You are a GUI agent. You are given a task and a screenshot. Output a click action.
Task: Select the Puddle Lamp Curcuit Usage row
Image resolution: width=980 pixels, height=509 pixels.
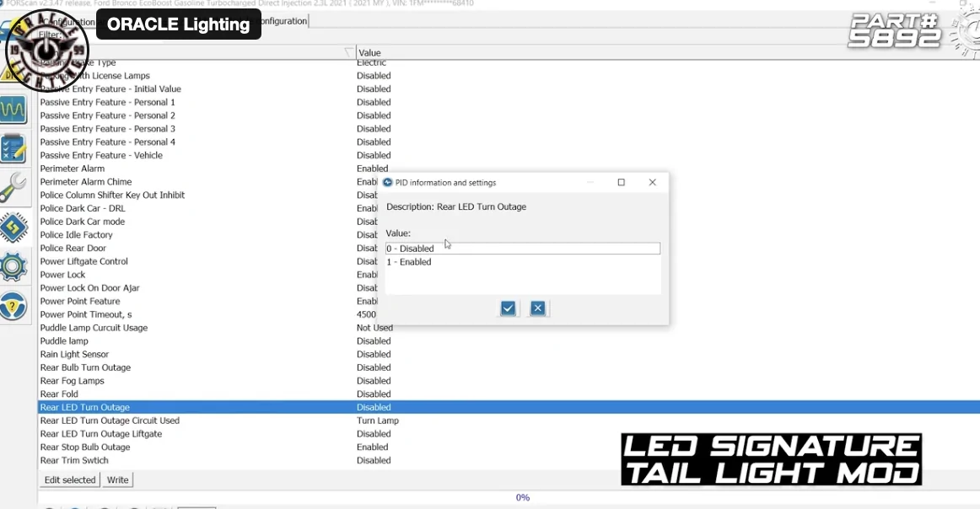[509, 328]
